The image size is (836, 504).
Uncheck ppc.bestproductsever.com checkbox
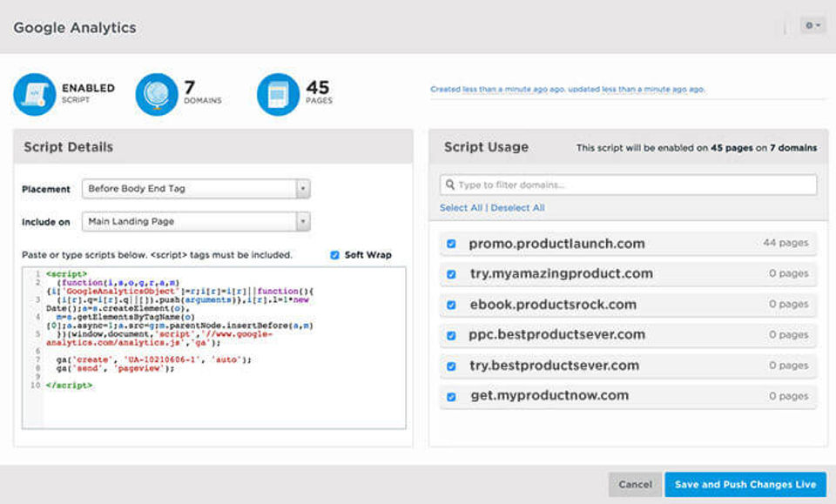point(451,336)
